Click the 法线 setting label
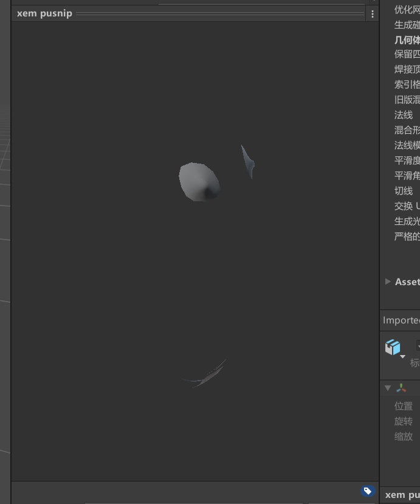The image size is (420, 504). pos(404,115)
